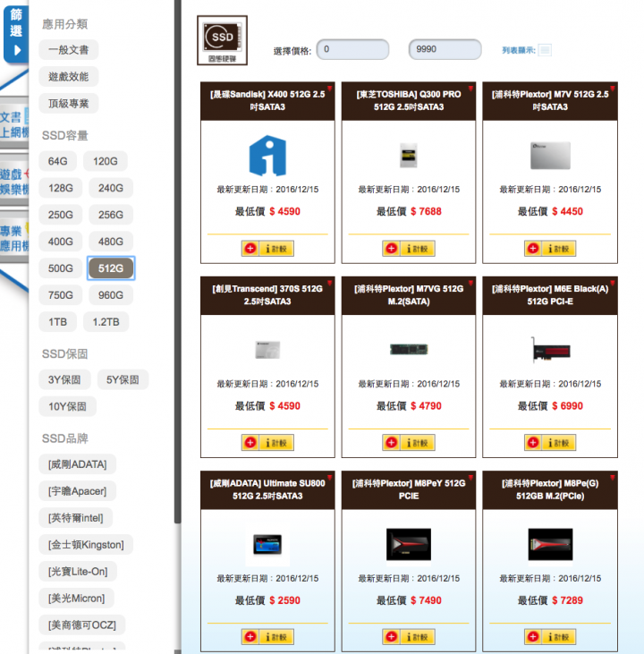644x654 pixels.
Task: Click minimum price input field
Action: coord(352,49)
